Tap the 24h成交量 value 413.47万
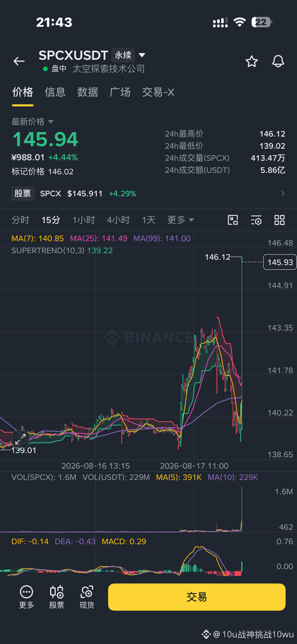The image size is (297, 644). point(268,158)
